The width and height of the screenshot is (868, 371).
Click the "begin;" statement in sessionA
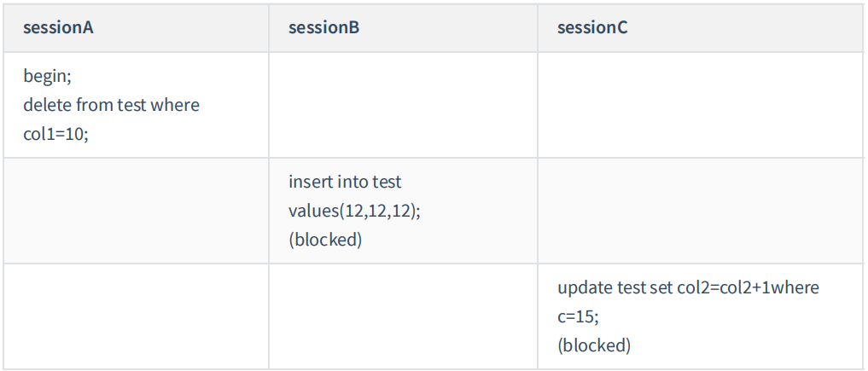[x=48, y=77]
